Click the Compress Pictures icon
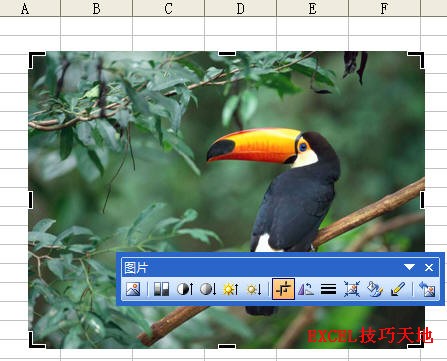The width and height of the screenshot is (447, 361). [352, 289]
